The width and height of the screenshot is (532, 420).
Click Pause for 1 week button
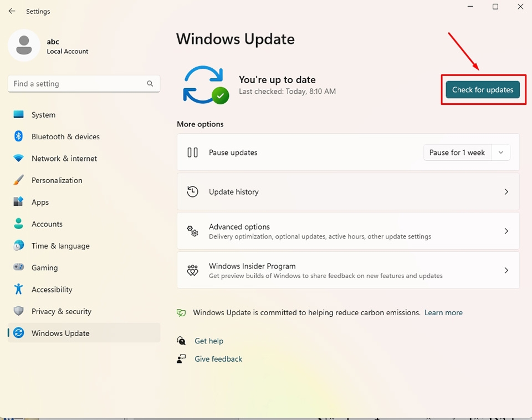[457, 153]
